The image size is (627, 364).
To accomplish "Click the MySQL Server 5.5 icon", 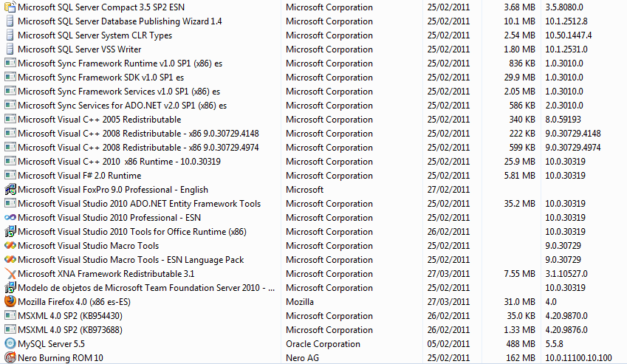I will click(x=10, y=343).
